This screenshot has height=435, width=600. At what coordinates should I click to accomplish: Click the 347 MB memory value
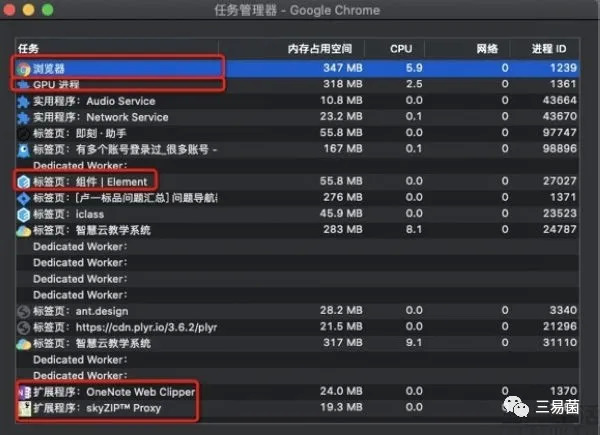click(x=342, y=68)
